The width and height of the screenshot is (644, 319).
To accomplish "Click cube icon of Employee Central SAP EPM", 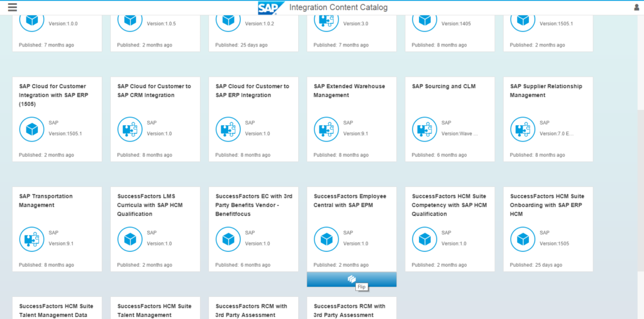I will pyautogui.click(x=326, y=239).
